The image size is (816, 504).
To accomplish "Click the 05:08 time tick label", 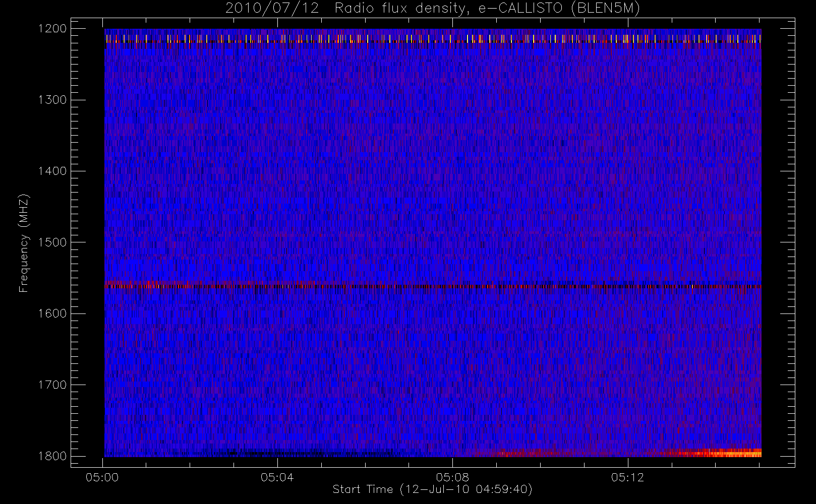I will pyautogui.click(x=452, y=477).
